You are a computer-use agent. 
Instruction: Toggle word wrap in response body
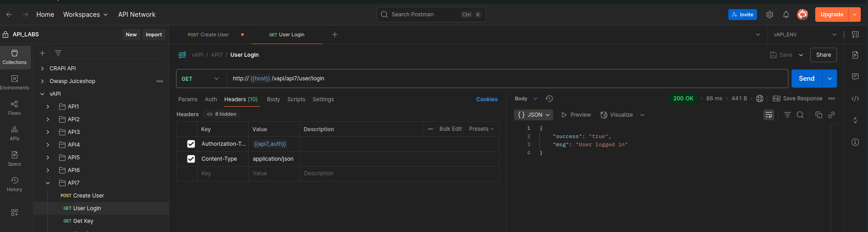tap(769, 115)
